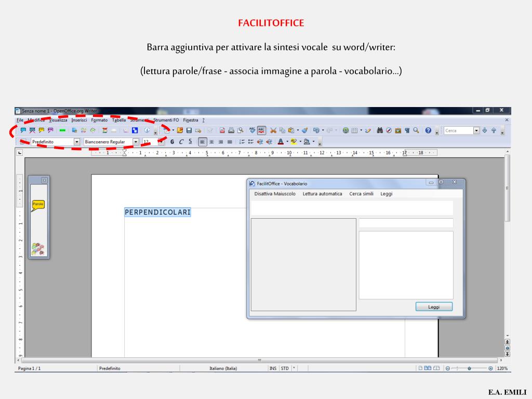Click Disattiva Maiuscolo in Vocabolario window
This screenshot has width=532, height=399.
[x=275, y=194]
